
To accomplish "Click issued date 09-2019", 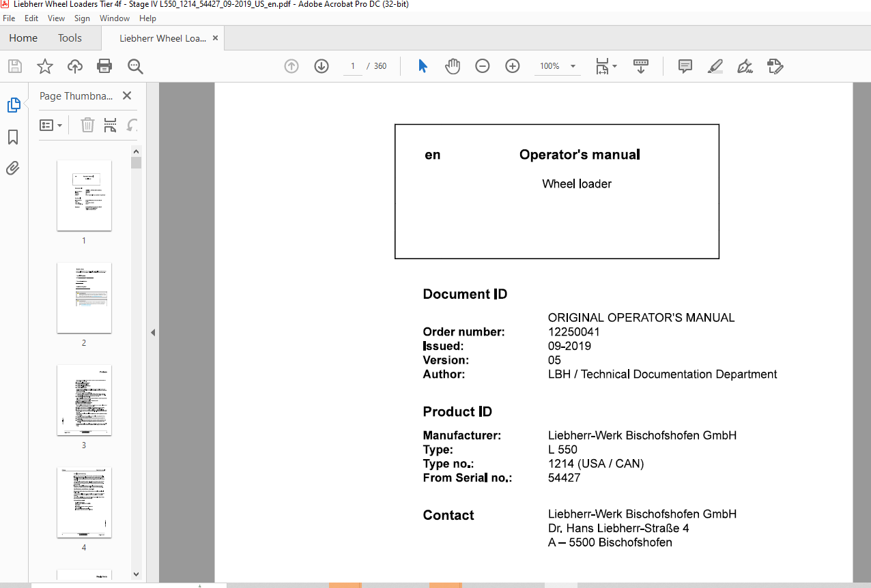I will pos(570,347).
